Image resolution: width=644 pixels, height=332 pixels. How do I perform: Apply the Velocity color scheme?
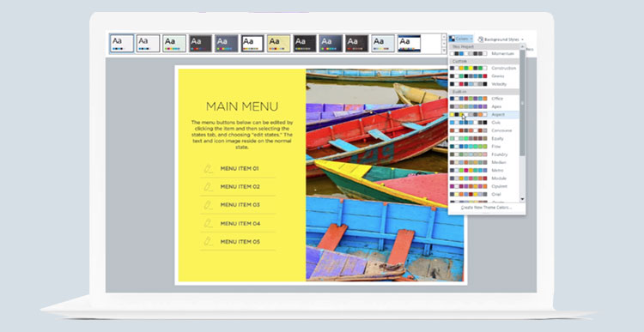(483, 84)
